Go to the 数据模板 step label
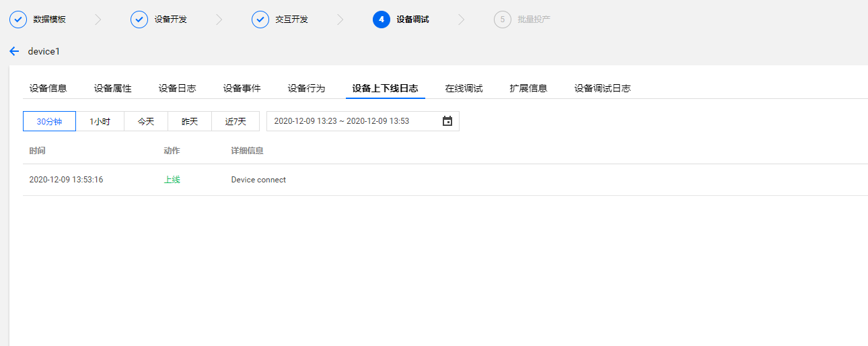Screen dimensions: 868x346 pyautogui.click(x=50, y=20)
